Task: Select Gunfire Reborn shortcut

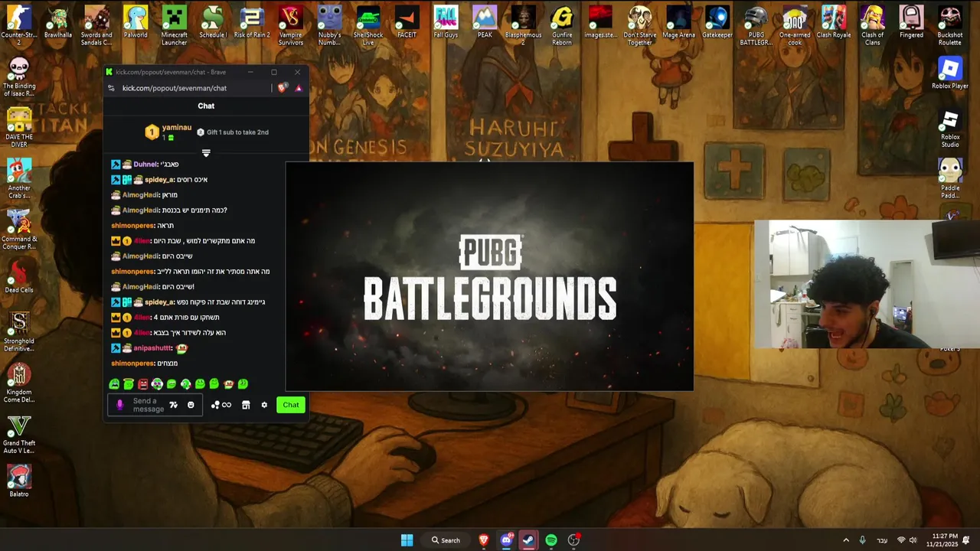Action: [x=562, y=24]
